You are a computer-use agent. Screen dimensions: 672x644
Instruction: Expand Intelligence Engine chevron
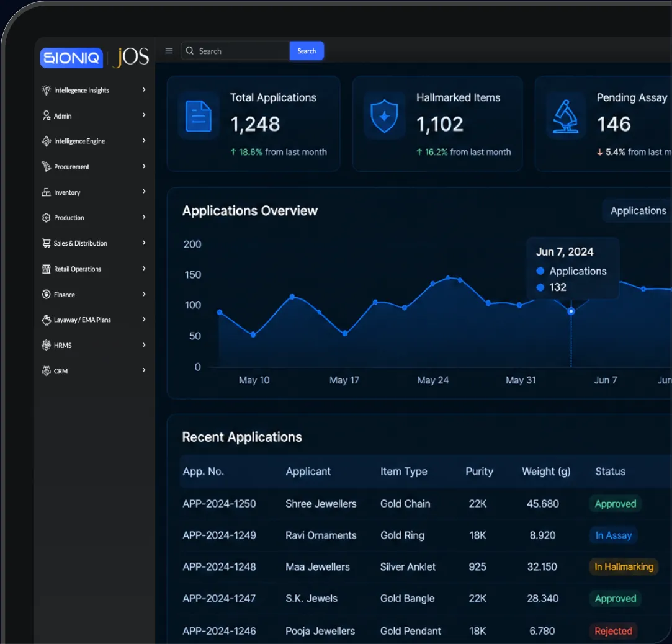point(144,141)
